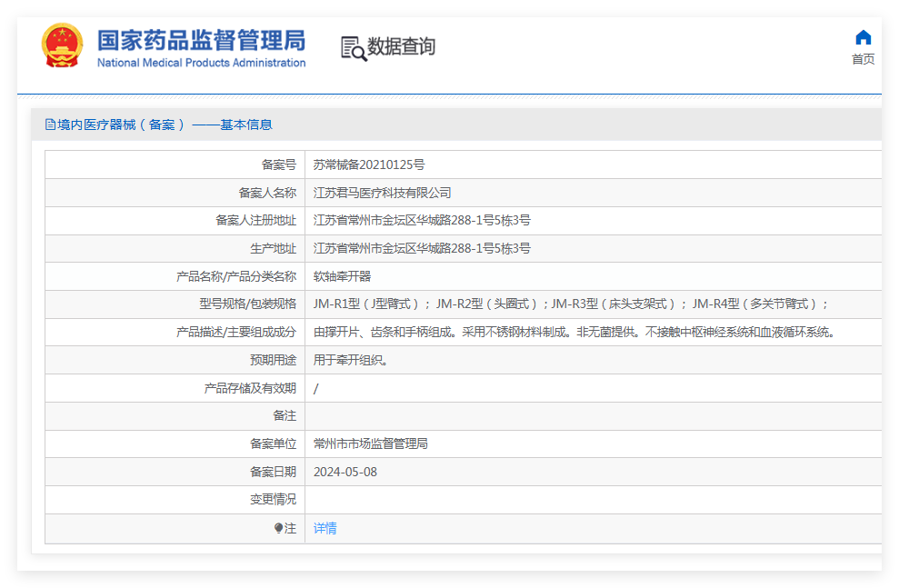This screenshot has height=588, width=899.
Task: Click National Medical Products Administration English text
Action: 201,63
